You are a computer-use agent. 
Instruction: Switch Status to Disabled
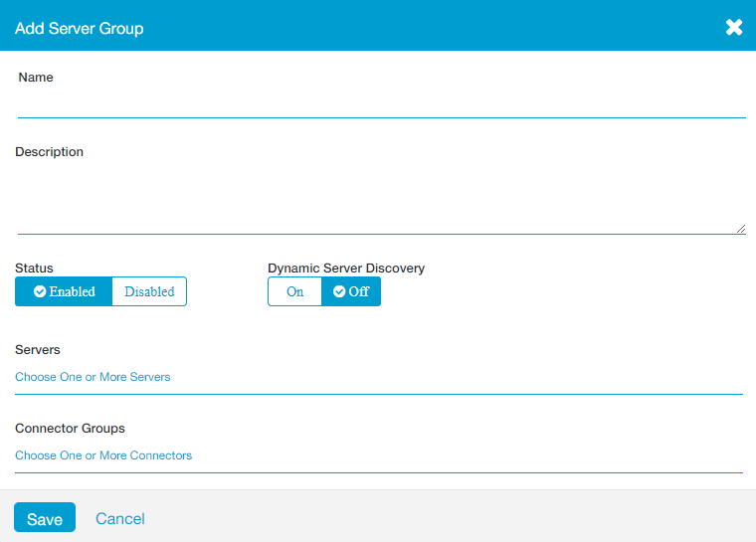(x=149, y=291)
